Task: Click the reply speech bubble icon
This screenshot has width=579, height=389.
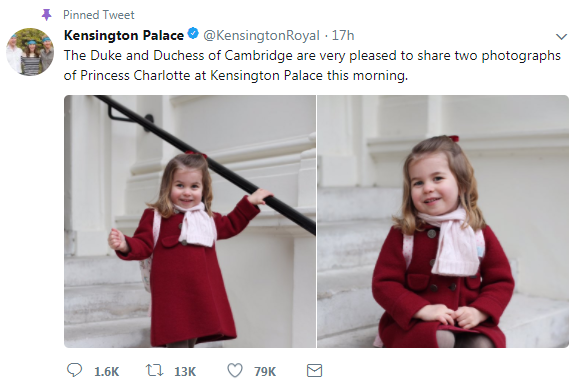Action: pos(74,370)
